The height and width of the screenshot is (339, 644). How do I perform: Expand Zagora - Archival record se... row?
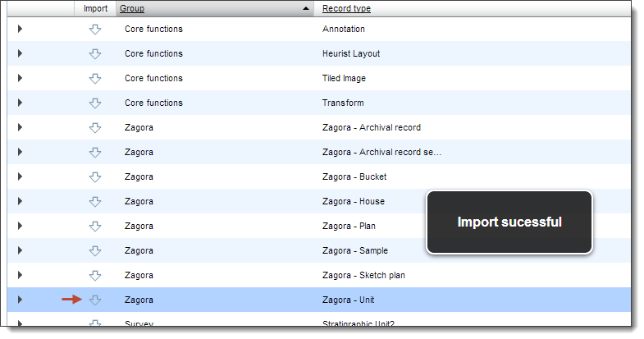tap(20, 152)
